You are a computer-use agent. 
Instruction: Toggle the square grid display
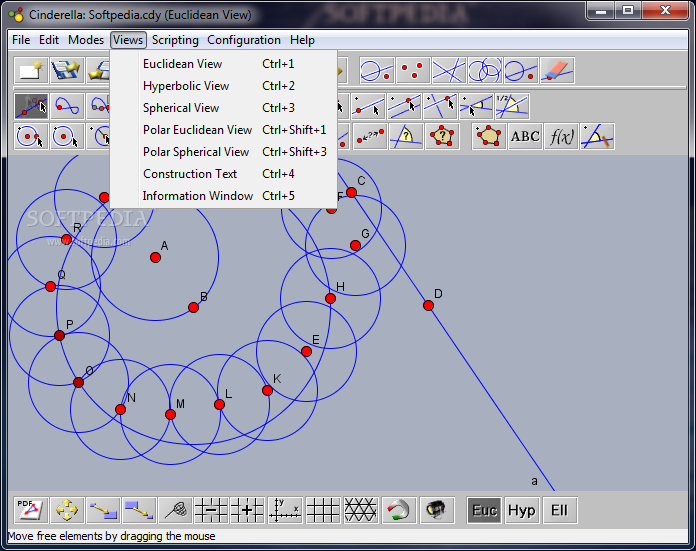(323, 510)
